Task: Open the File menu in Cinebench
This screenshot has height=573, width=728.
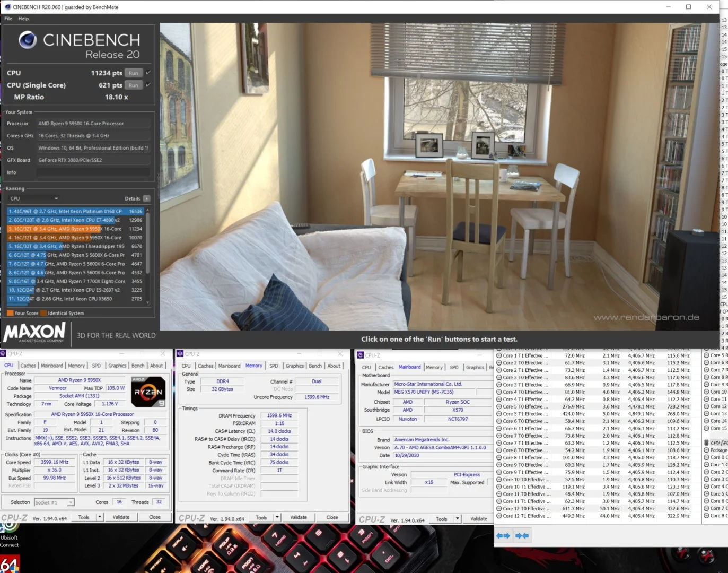Action: pos(8,19)
